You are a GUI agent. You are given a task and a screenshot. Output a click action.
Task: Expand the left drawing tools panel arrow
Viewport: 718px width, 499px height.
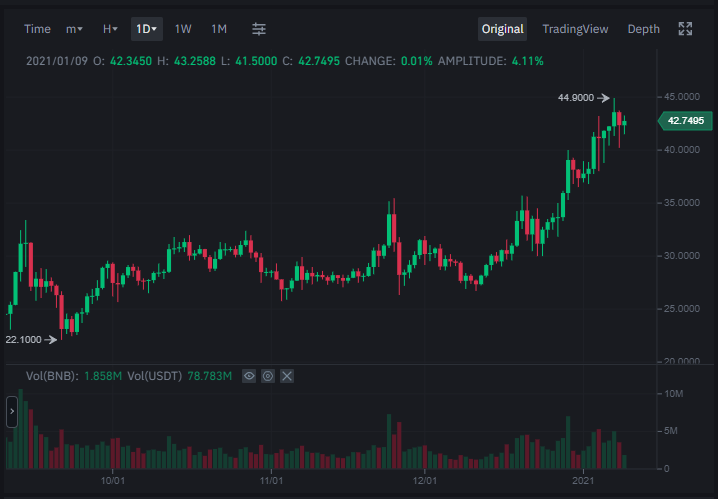point(12,412)
